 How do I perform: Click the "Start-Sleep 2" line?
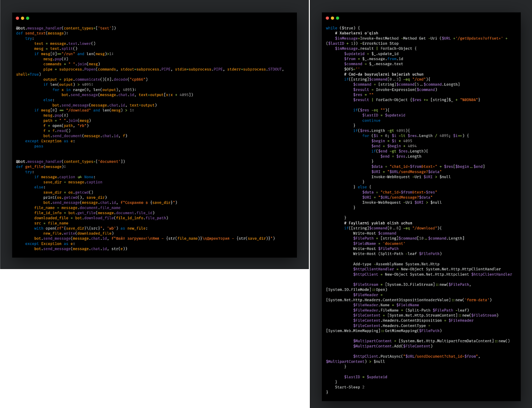pos(350,387)
